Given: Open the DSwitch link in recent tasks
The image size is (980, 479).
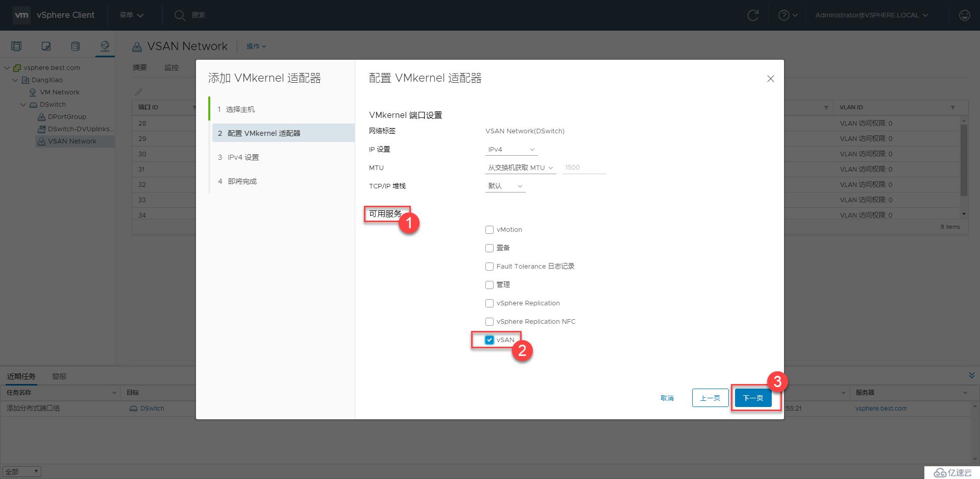Looking at the screenshot, I should (152, 409).
